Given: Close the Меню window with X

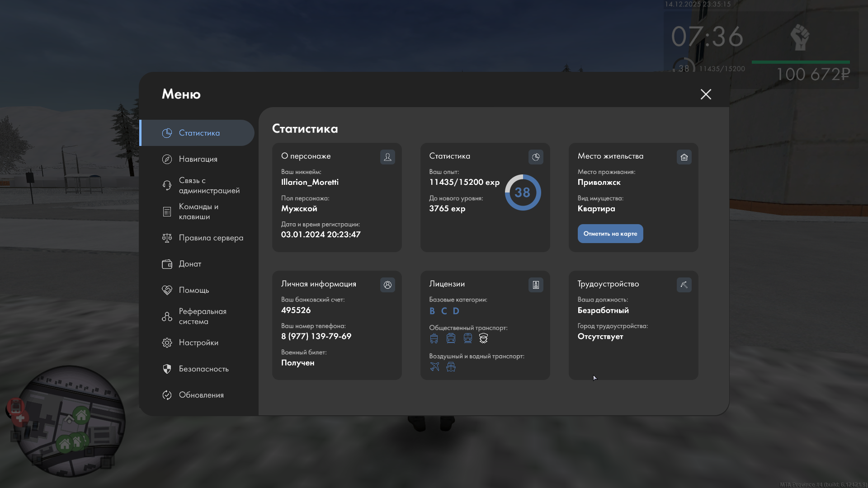Looking at the screenshot, I should [x=706, y=94].
